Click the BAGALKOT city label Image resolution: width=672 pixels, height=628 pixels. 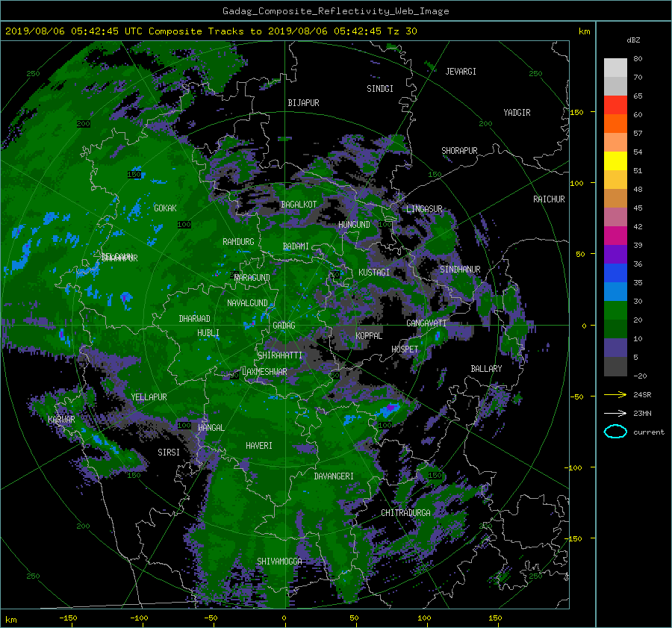point(299,205)
